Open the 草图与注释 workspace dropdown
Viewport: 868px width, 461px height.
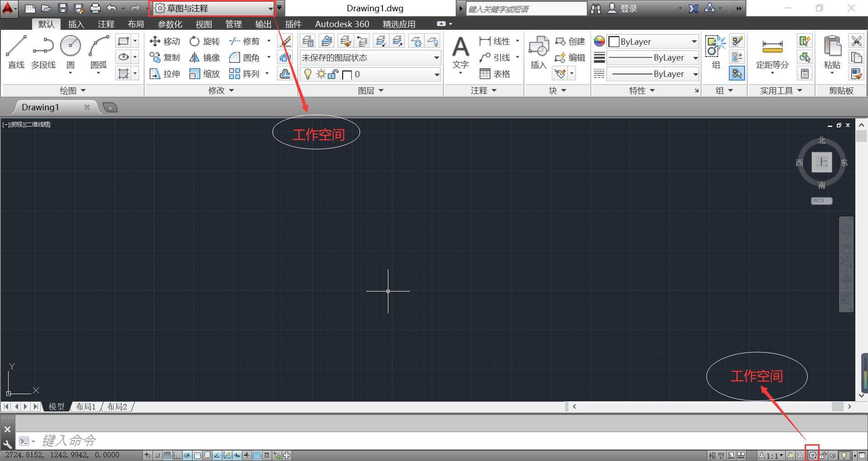click(x=214, y=8)
